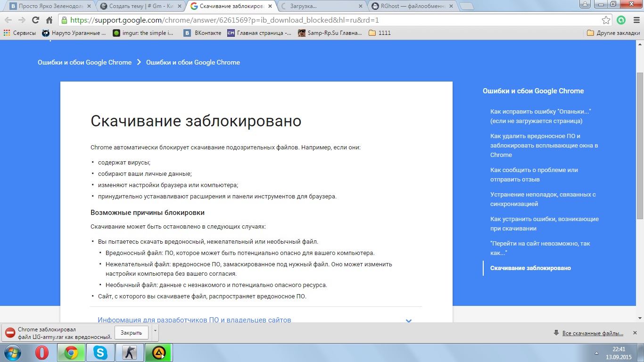The image size is (644, 362).
Task: Click the sidebar heading Ошибки и сбои Google Chrome
Action: (x=533, y=91)
